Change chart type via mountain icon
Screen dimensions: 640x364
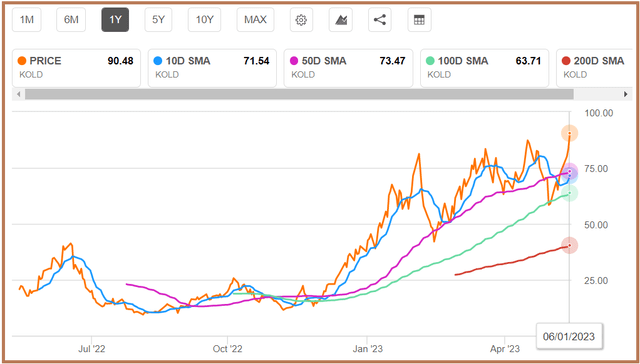[x=341, y=20]
